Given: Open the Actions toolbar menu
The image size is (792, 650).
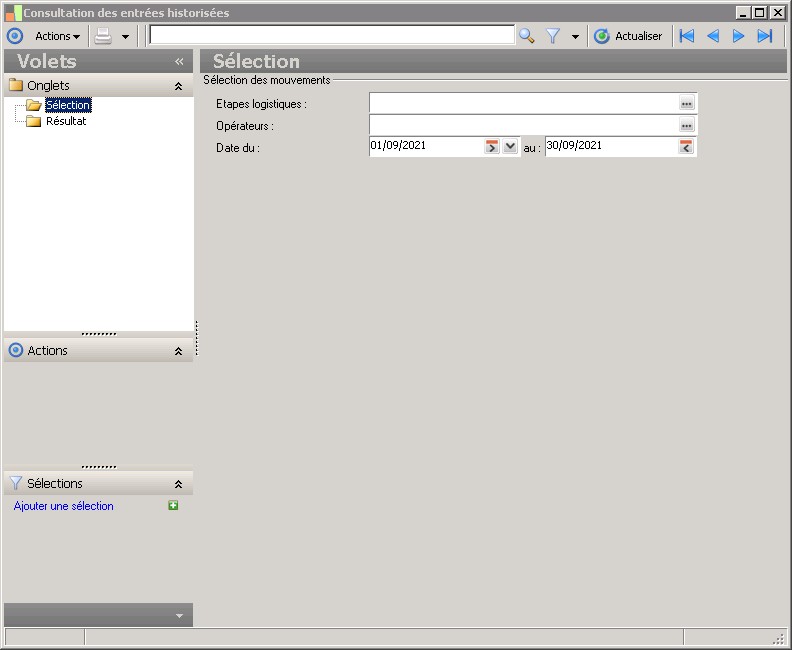Looking at the screenshot, I should pos(57,36).
